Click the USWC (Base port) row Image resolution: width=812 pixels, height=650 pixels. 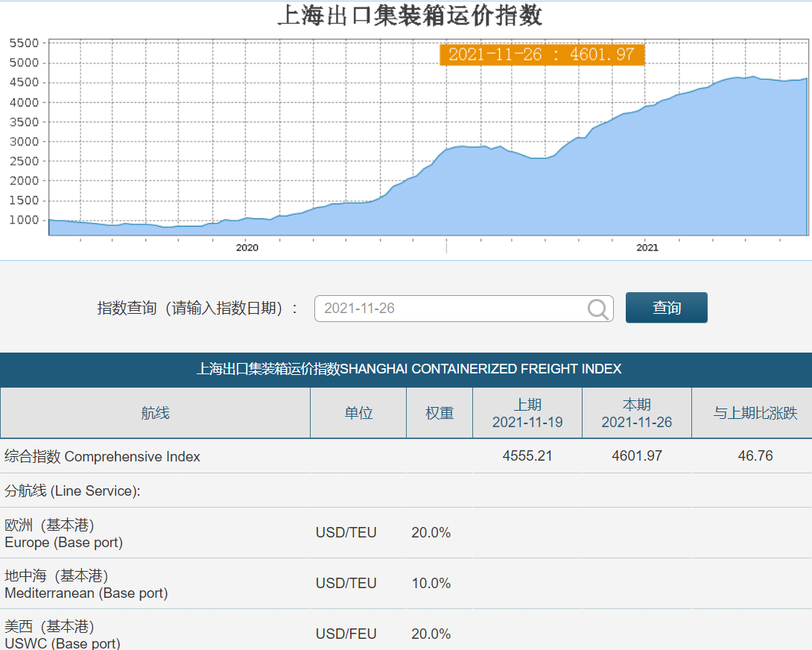63,634
